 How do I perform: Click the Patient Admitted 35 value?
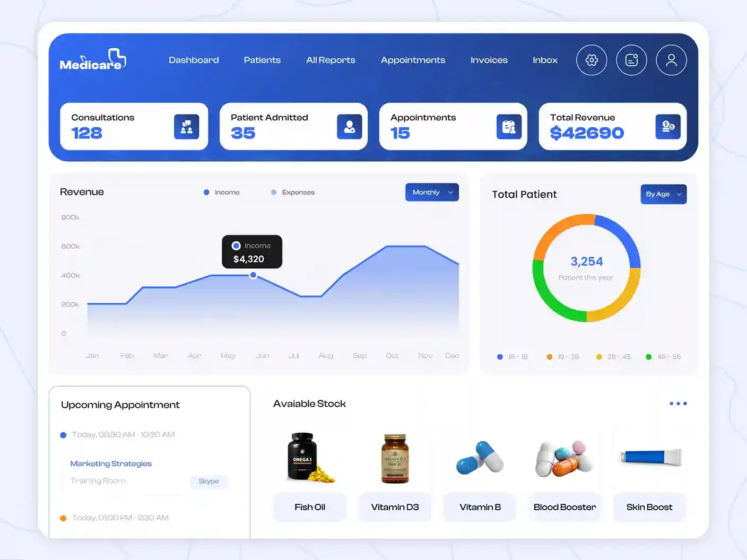click(x=243, y=133)
